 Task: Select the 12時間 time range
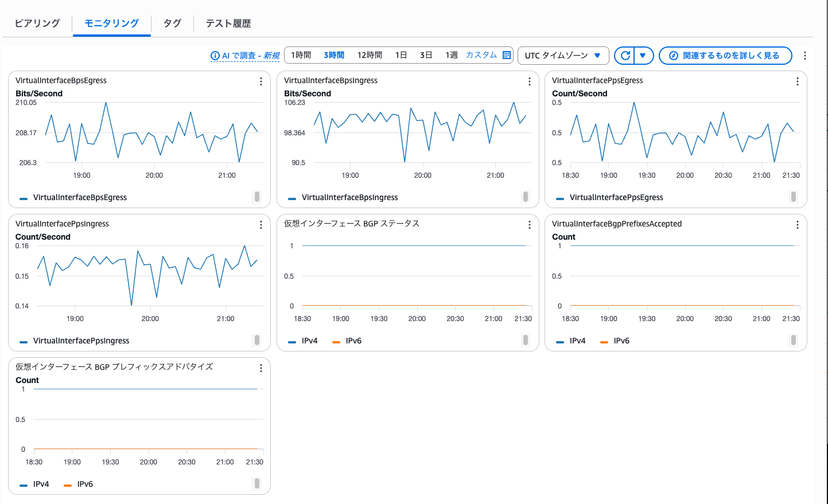(x=370, y=55)
